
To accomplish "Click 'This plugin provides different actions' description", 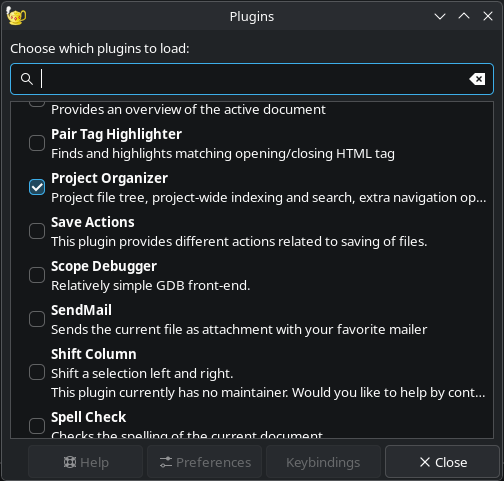I will click(x=239, y=242).
